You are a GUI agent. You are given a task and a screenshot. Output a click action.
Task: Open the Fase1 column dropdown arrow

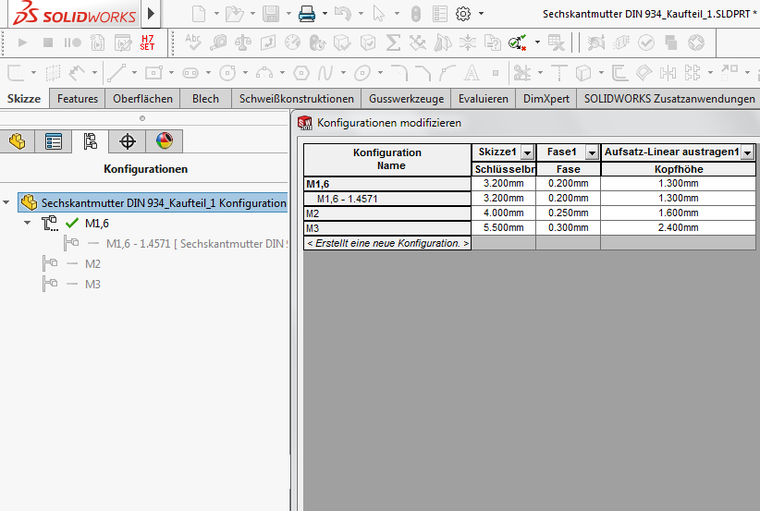(591, 153)
